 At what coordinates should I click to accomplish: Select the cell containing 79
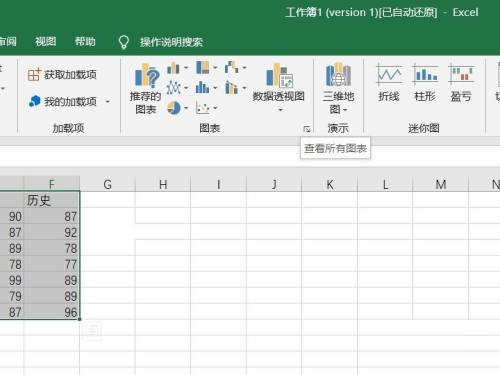(x=12, y=296)
